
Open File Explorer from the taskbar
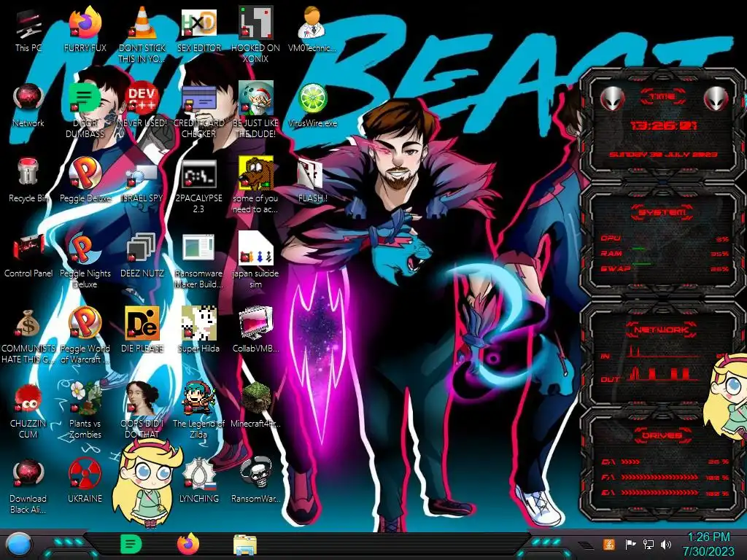(245, 545)
